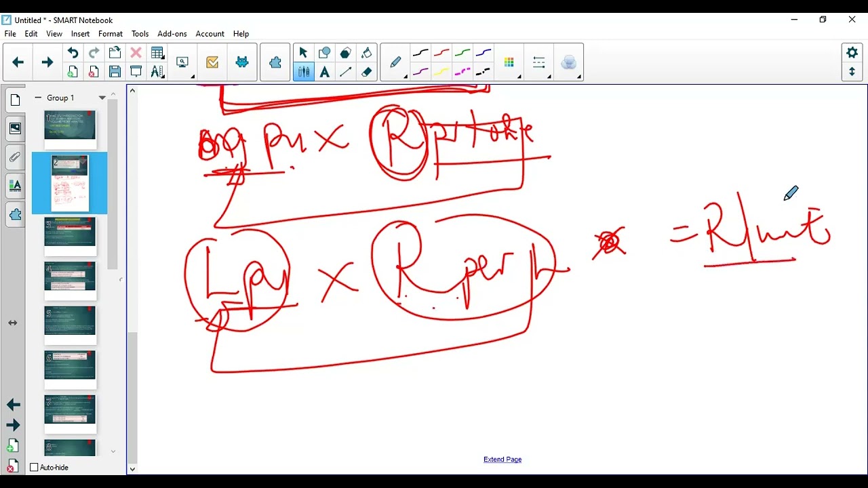
Task: Go to previous page arrow in toolbar
Action: point(18,62)
